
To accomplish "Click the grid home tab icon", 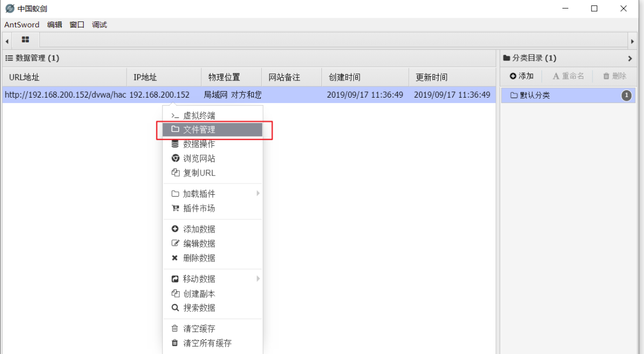I will pos(25,40).
